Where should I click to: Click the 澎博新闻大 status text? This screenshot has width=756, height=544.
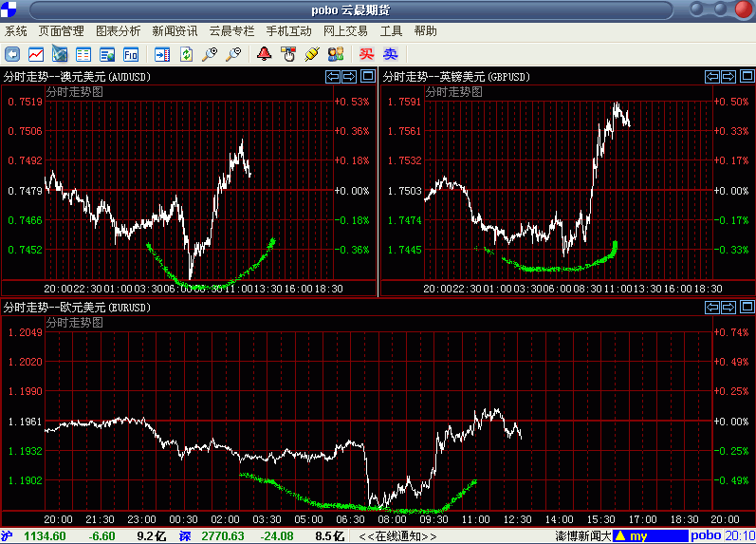[x=583, y=536]
